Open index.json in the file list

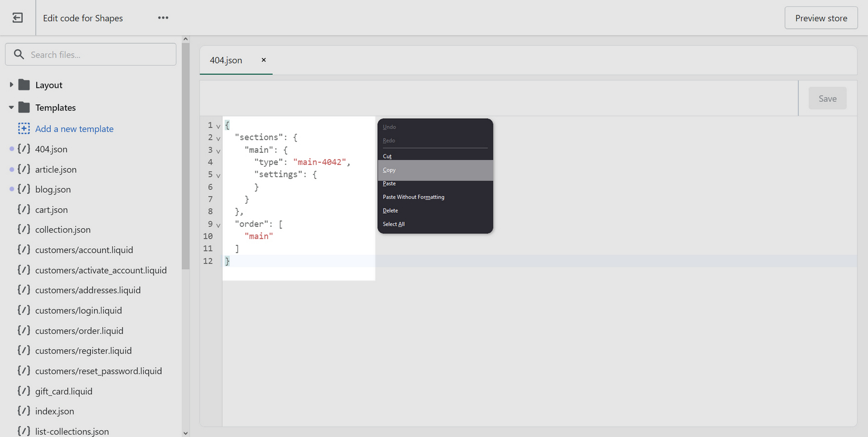pyautogui.click(x=54, y=411)
